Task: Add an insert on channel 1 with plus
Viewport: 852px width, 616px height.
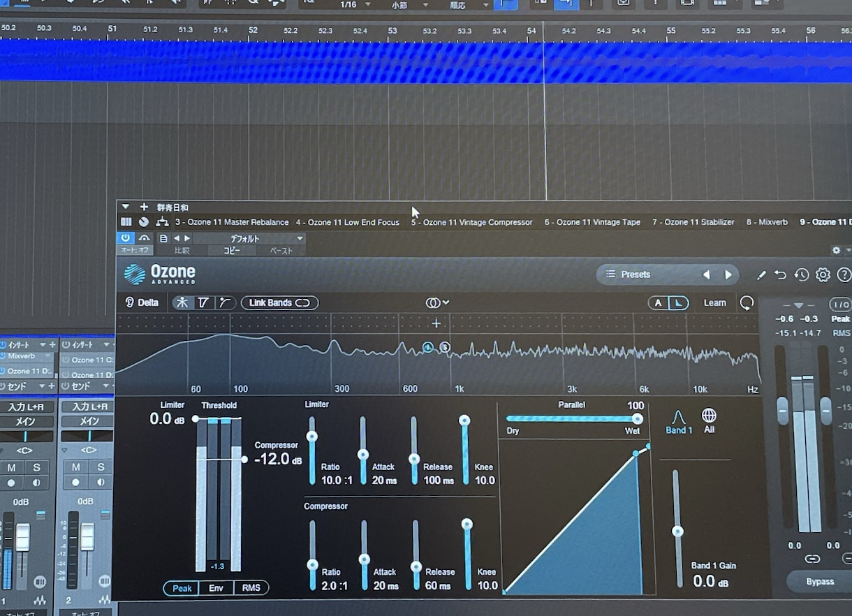Action: 52,345
